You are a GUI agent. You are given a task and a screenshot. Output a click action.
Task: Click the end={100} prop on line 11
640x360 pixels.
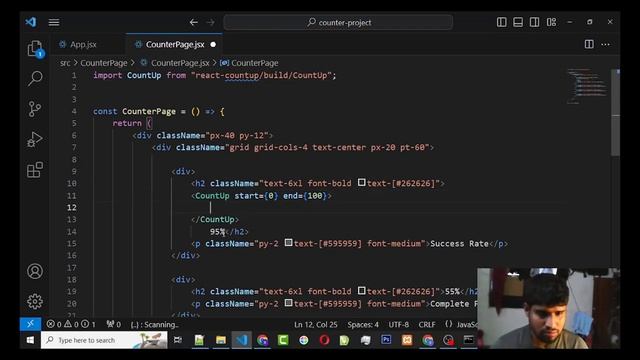[305, 196]
